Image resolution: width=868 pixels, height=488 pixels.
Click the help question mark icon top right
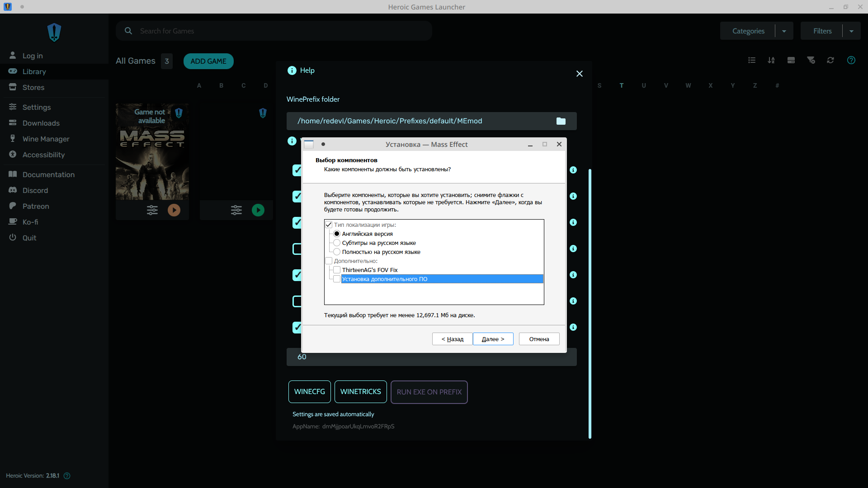(851, 60)
